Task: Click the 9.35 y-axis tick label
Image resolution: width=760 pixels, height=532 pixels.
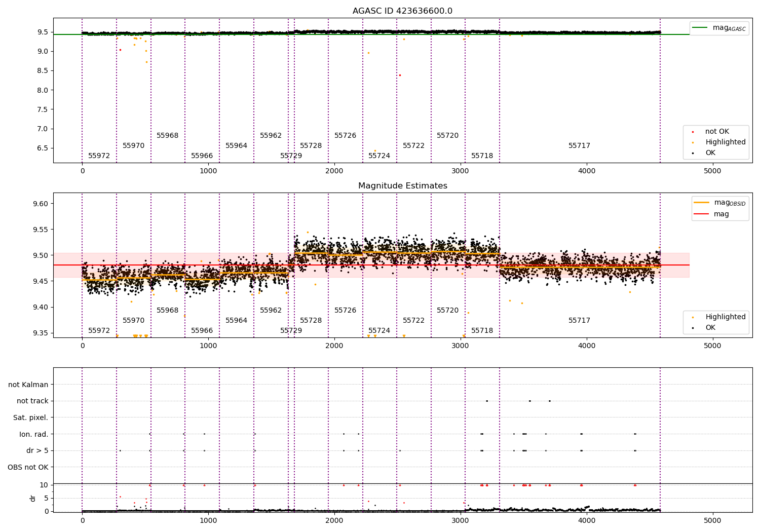Action: (x=40, y=333)
